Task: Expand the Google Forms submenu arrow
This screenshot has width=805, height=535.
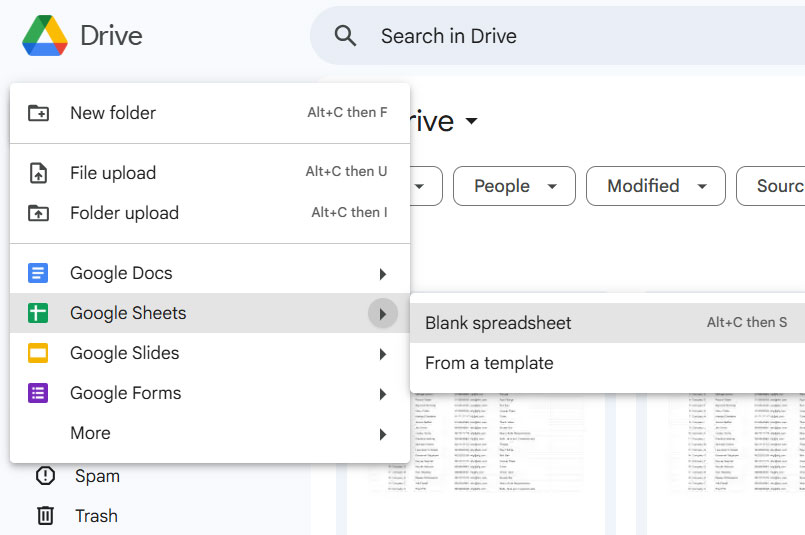Action: click(x=382, y=394)
